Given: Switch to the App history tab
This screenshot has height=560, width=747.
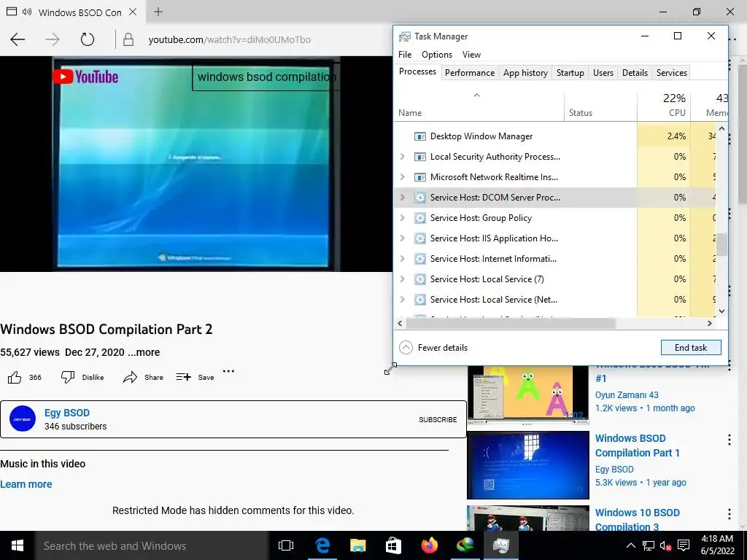Looking at the screenshot, I should point(525,73).
